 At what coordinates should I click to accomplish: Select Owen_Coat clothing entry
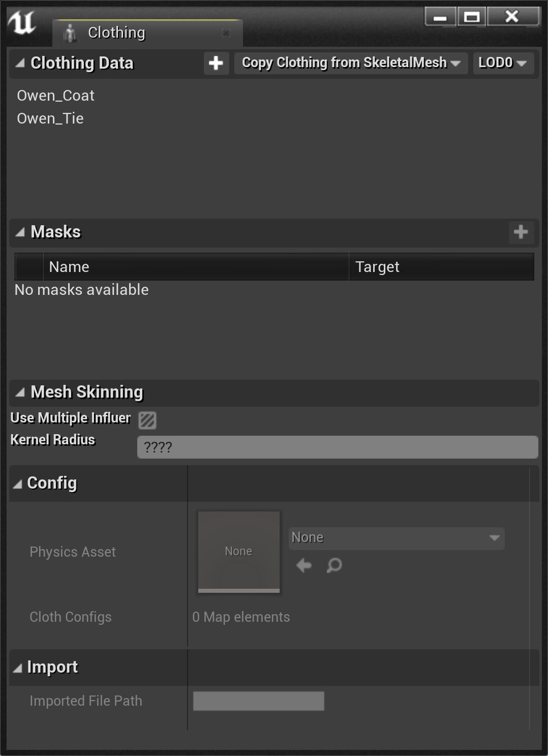coord(56,96)
